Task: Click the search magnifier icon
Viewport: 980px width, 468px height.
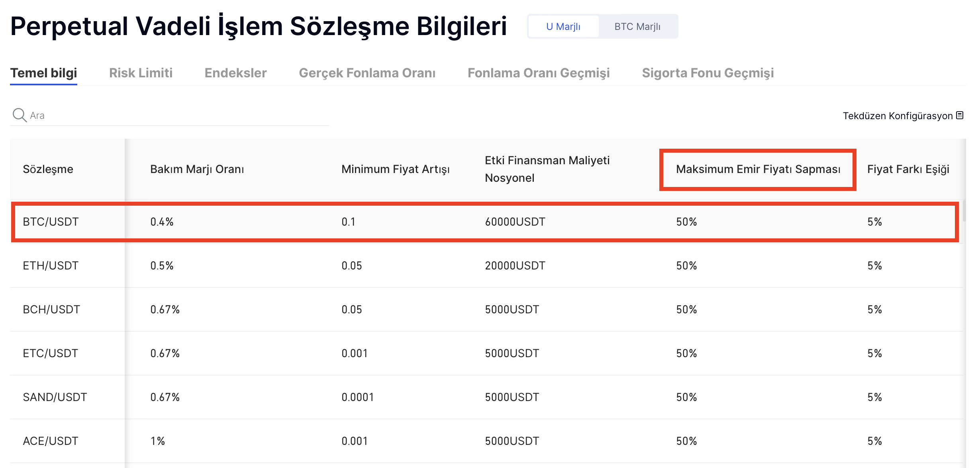Action: click(19, 115)
